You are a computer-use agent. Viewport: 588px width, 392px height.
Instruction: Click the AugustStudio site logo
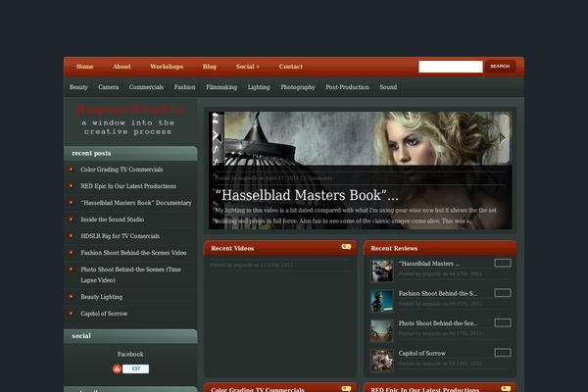tap(130, 110)
